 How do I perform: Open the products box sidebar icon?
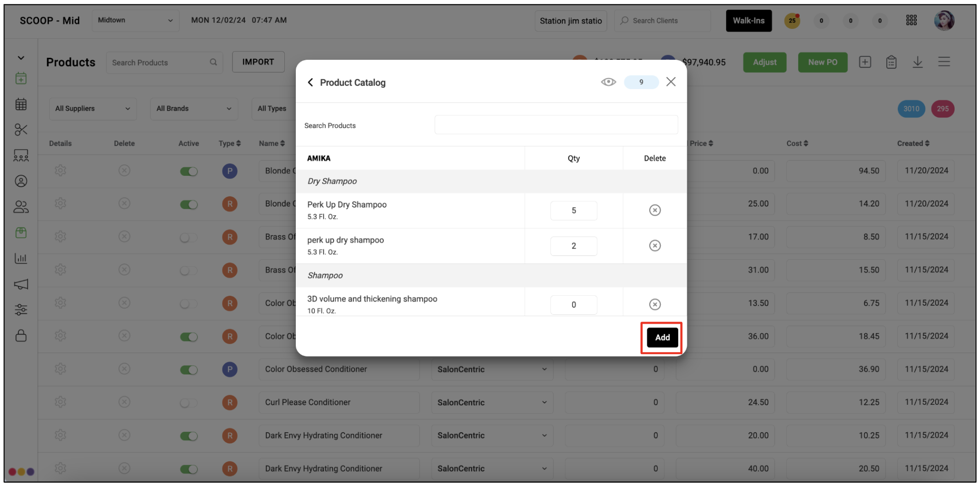coord(21,233)
